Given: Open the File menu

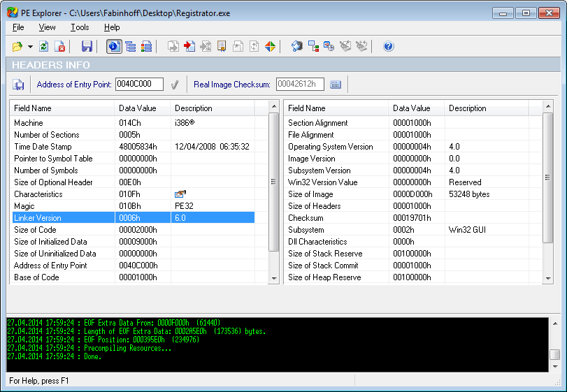Looking at the screenshot, I should coord(18,27).
